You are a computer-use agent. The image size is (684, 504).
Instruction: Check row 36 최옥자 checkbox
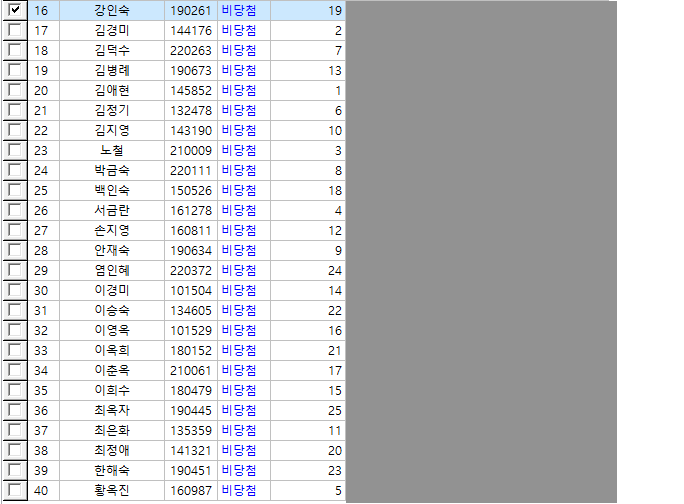[15, 410]
